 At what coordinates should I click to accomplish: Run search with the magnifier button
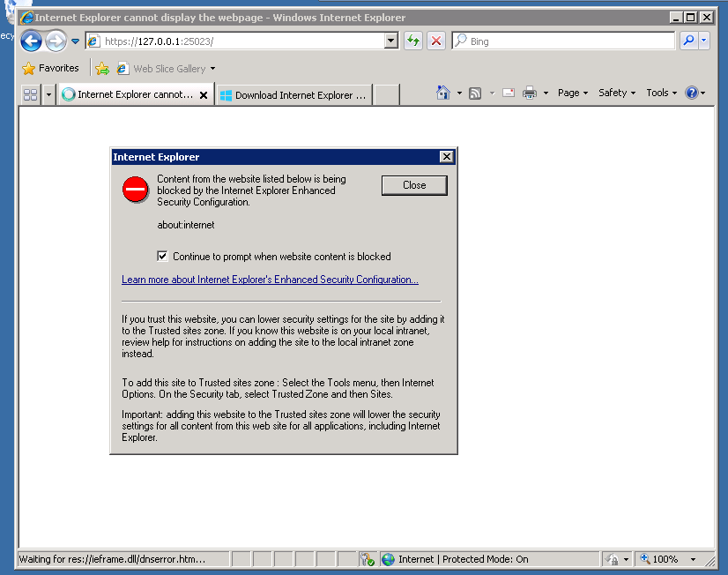(x=688, y=41)
